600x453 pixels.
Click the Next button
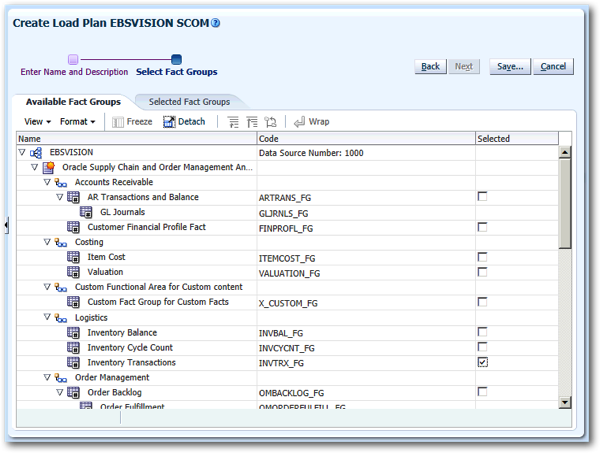pos(464,67)
